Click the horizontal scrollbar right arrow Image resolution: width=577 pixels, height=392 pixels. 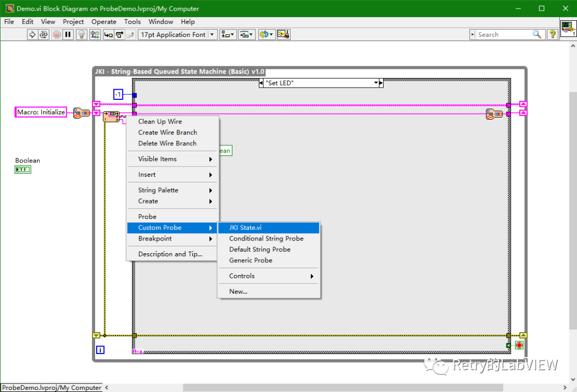[565, 388]
